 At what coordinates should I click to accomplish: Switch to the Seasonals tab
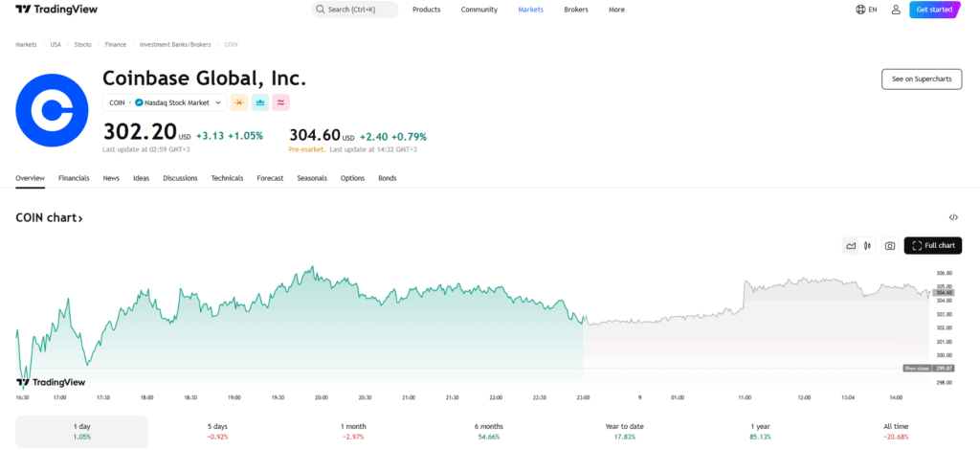pos(312,178)
